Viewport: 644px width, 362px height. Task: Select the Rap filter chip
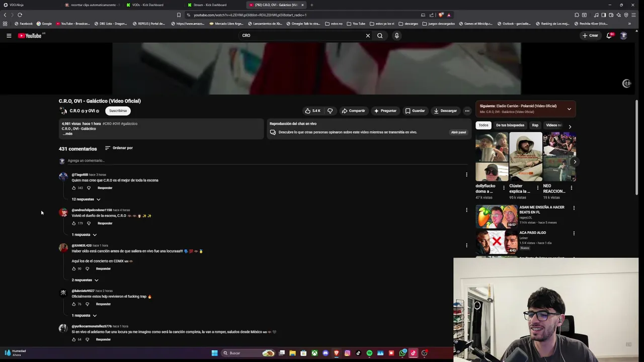click(x=535, y=125)
